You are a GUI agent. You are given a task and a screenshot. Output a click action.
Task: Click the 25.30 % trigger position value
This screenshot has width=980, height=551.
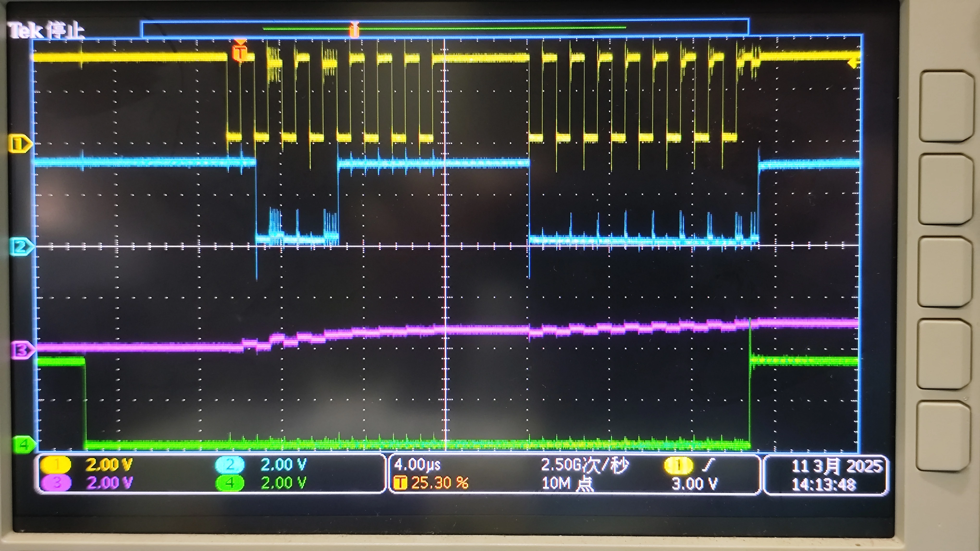[440, 483]
